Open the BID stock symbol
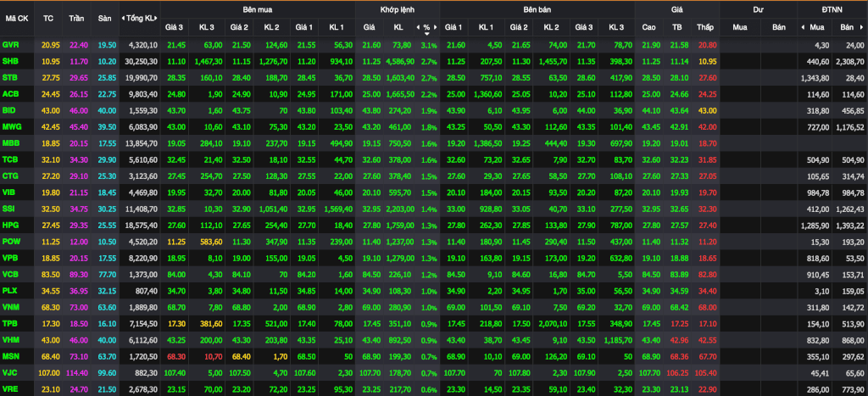868x396 pixels. [8, 110]
